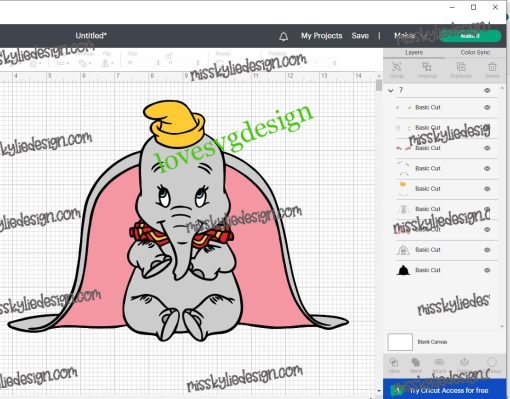Click the Attach tool icon
The width and height of the screenshot is (510, 399).
click(439, 362)
